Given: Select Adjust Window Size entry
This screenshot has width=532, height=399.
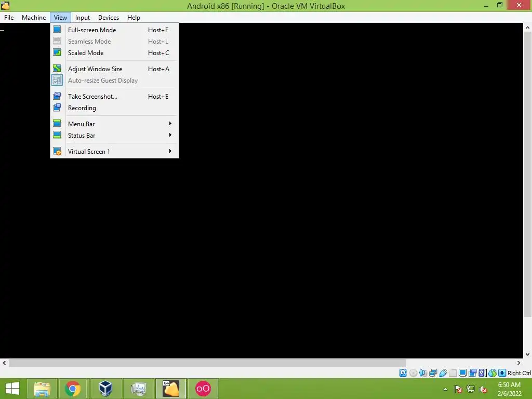Looking at the screenshot, I should (114, 69).
